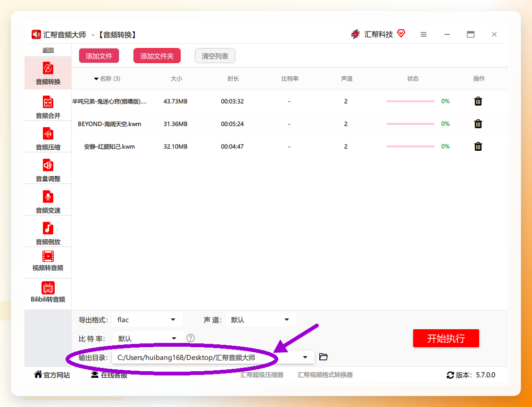Contact 在线客服 online support
Screen dimensions: 532x407
[109, 375]
